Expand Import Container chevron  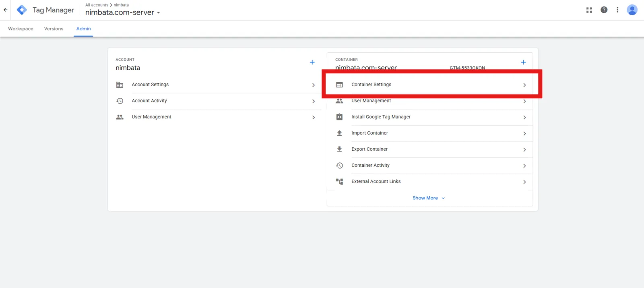point(524,133)
